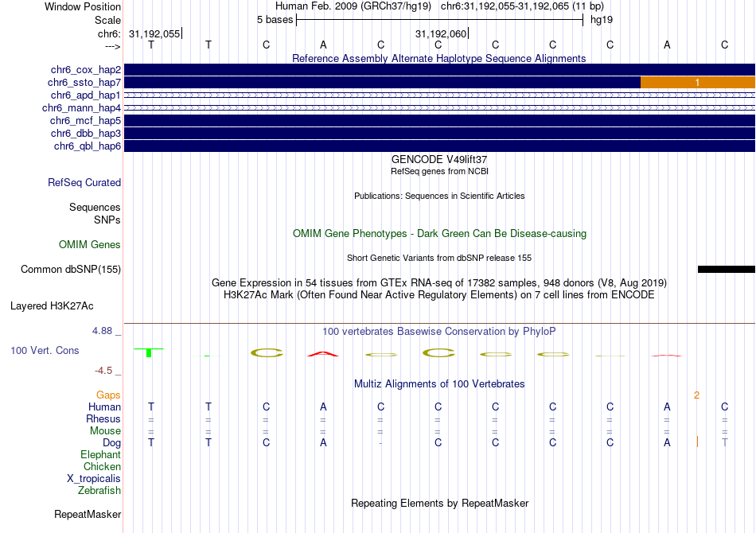Select the X_tropicalis species label

pos(94,479)
